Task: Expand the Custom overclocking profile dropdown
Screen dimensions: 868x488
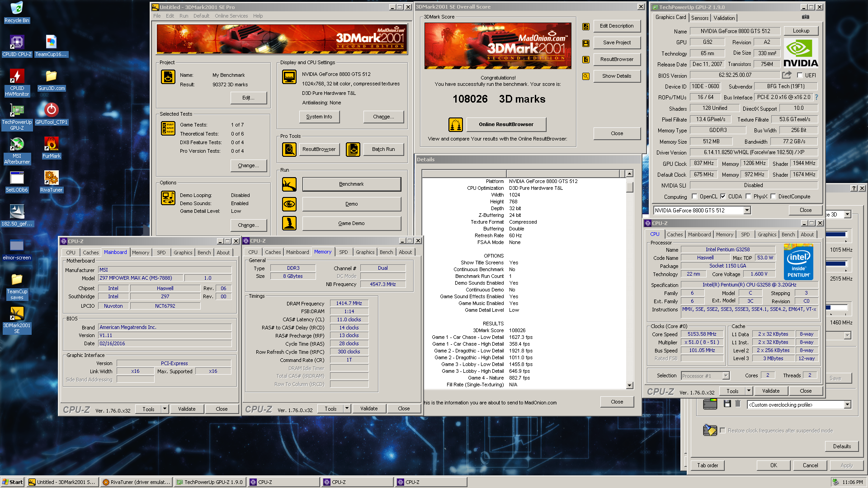Action: [x=848, y=405]
